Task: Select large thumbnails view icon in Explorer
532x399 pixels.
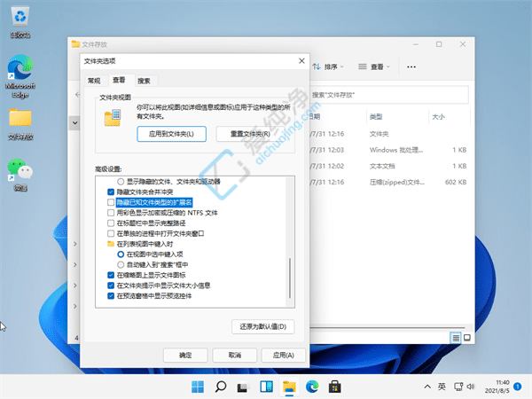Action: [x=467, y=338]
